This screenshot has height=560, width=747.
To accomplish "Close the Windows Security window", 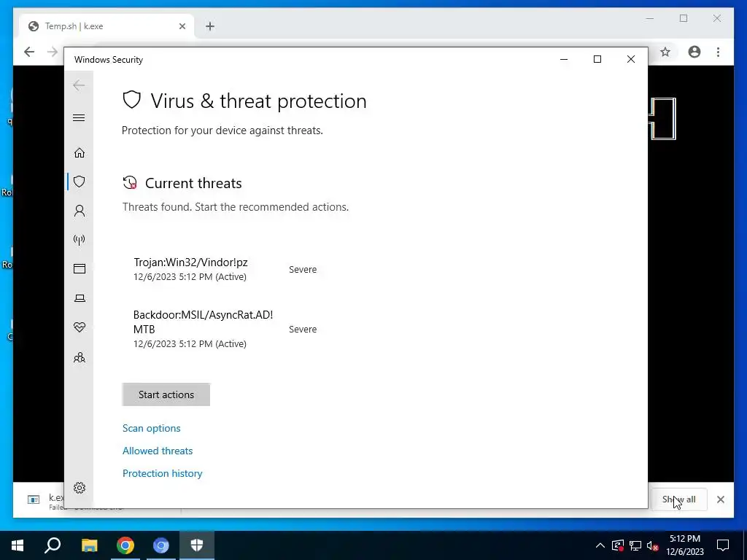I will (x=631, y=60).
